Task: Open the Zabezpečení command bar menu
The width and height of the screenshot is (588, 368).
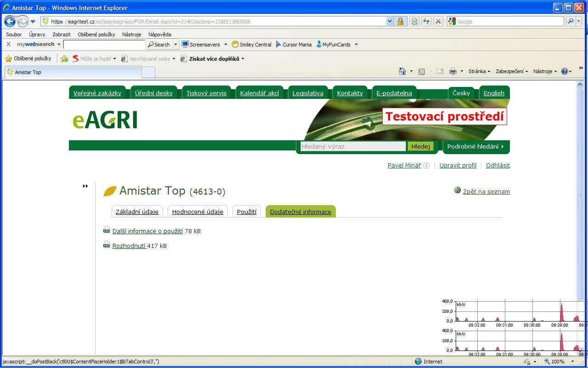Action: tap(512, 71)
